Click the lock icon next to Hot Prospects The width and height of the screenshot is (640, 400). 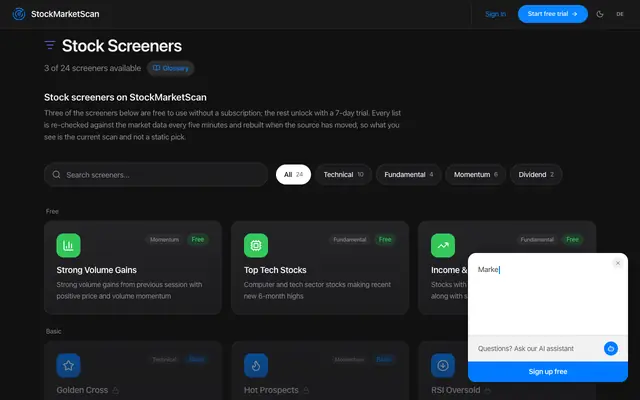coord(306,390)
